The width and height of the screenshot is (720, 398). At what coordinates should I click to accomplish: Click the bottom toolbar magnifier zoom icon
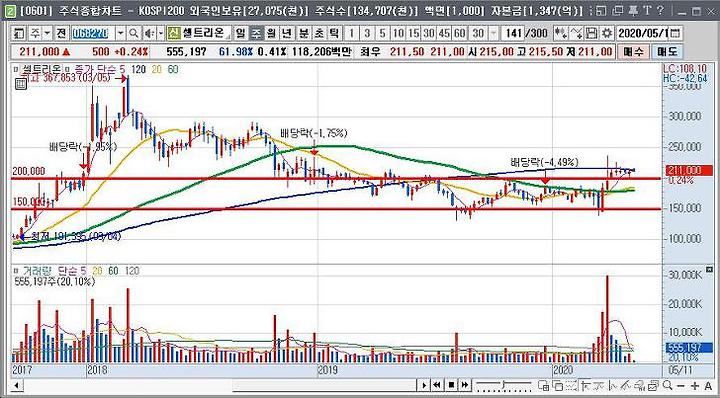click(668, 386)
